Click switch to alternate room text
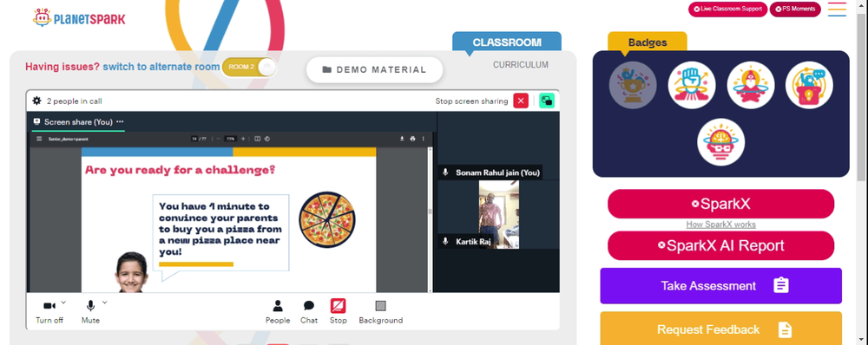Image resolution: width=868 pixels, height=345 pixels. click(161, 67)
